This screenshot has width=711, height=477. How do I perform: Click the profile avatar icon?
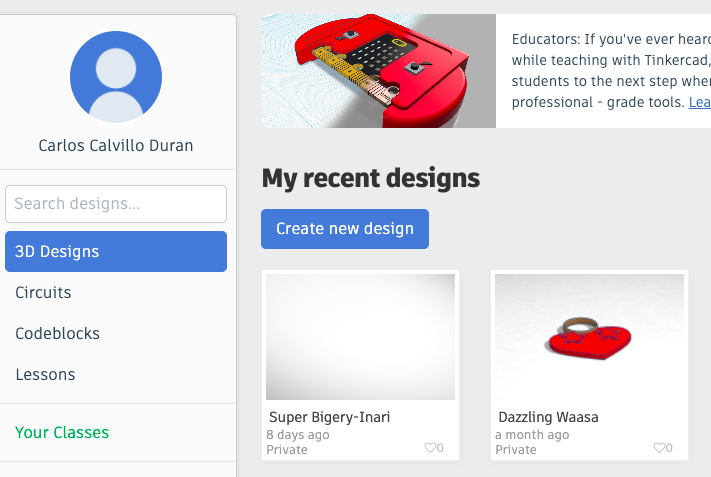(x=116, y=78)
